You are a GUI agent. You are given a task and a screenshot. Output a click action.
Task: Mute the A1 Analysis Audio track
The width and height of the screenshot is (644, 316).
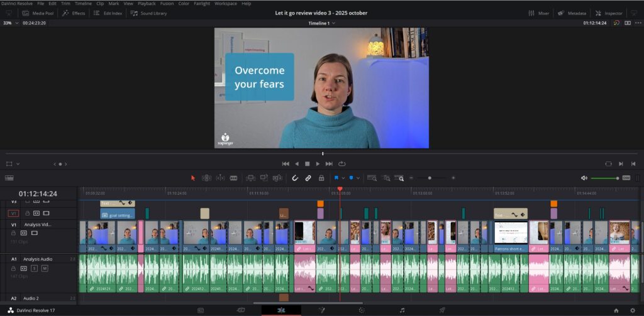point(45,268)
